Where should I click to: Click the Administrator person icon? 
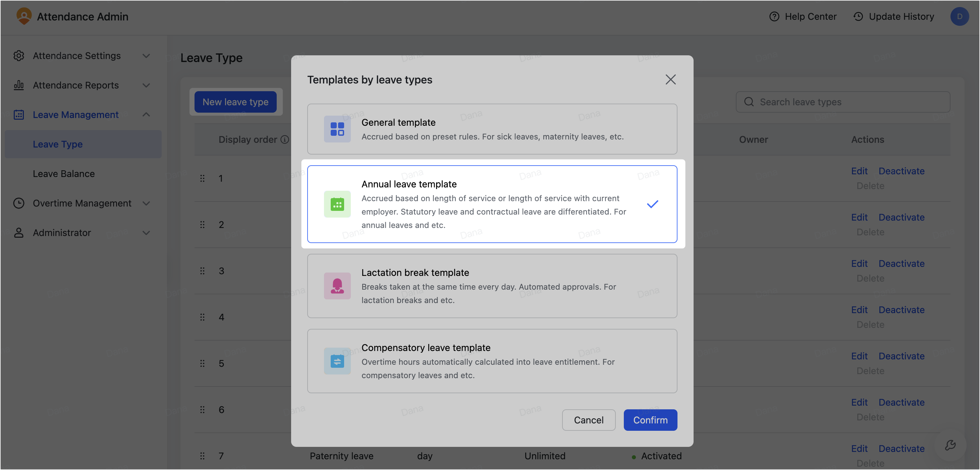(x=19, y=233)
